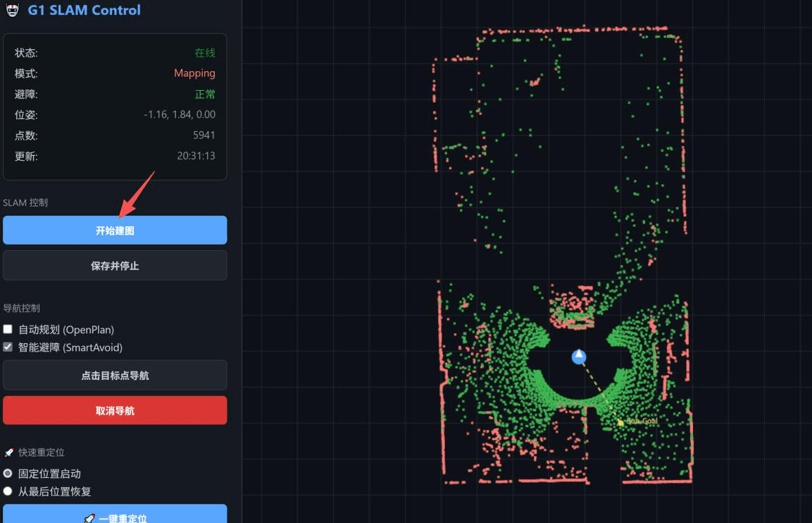This screenshot has height=523, width=812.
Task: Click the 模式: label
Action: (26, 73)
